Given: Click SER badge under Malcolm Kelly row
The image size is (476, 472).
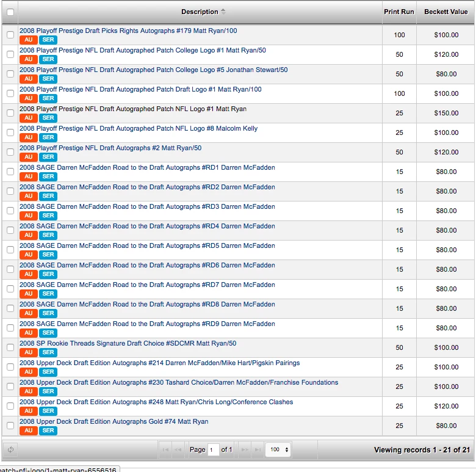Looking at the screenshot, I should [48, 137].
